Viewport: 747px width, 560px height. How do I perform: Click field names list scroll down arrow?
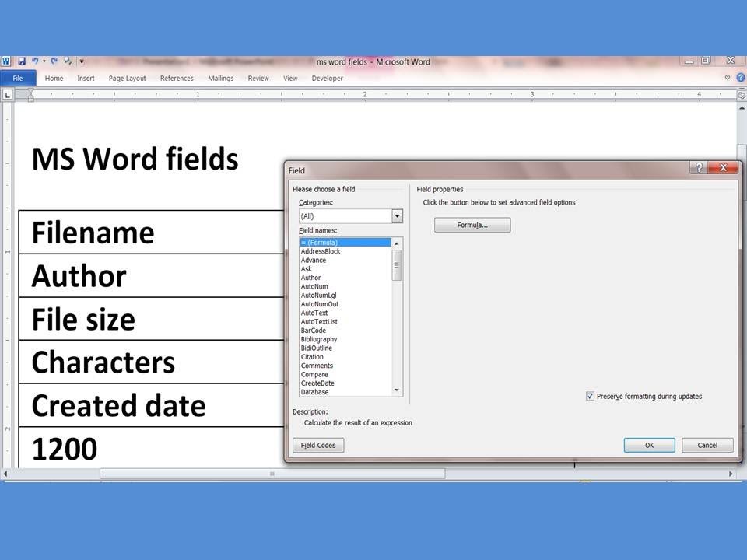pyautogui.click(x=396, y=390)
